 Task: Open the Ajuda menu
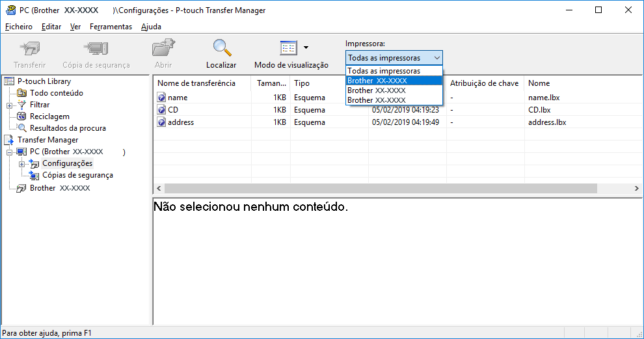coord(151,27)
